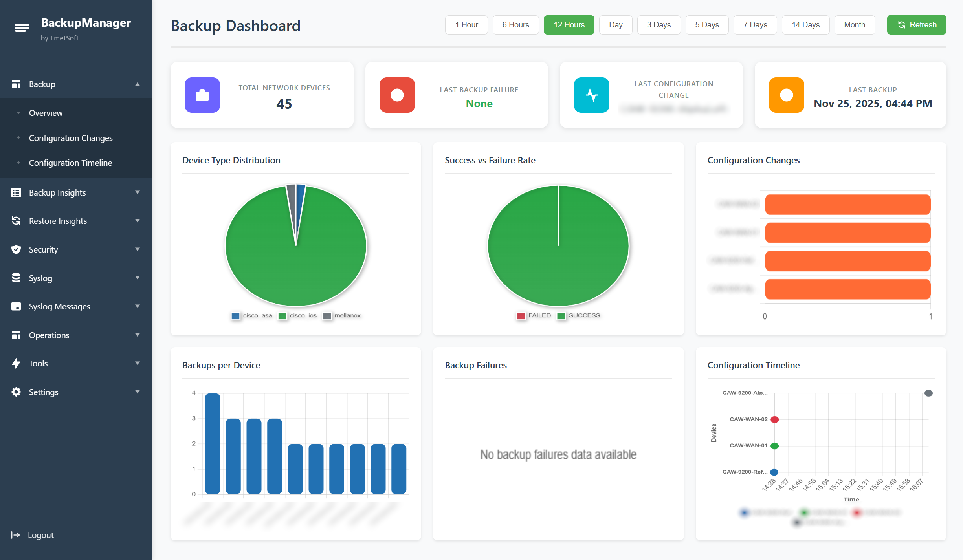This screenshot has width=963, height=560.
Task: Click the green CAW-WAN-01 timeline dot
Action: click(775, 446)
